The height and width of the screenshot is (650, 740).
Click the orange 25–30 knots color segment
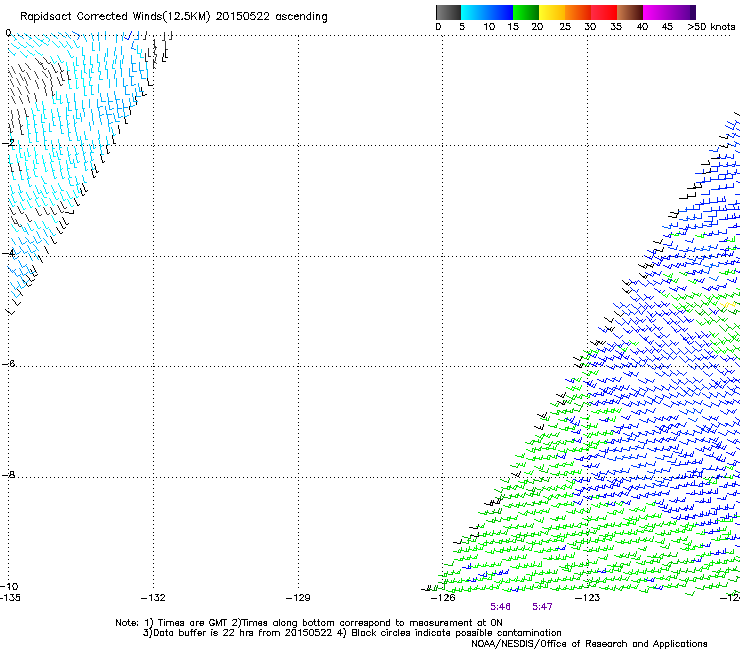click(578, 12)
